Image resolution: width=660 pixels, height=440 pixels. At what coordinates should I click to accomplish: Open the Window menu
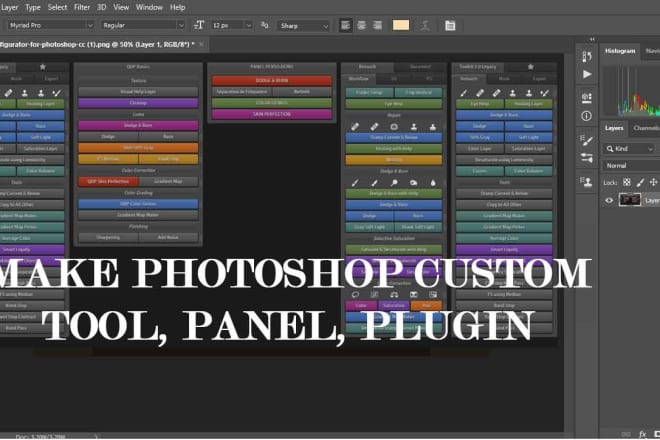tap(149, 7)
